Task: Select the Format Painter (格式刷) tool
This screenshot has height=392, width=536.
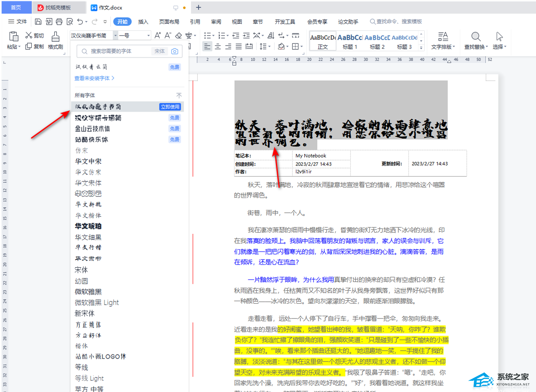Action: (55, 41)
